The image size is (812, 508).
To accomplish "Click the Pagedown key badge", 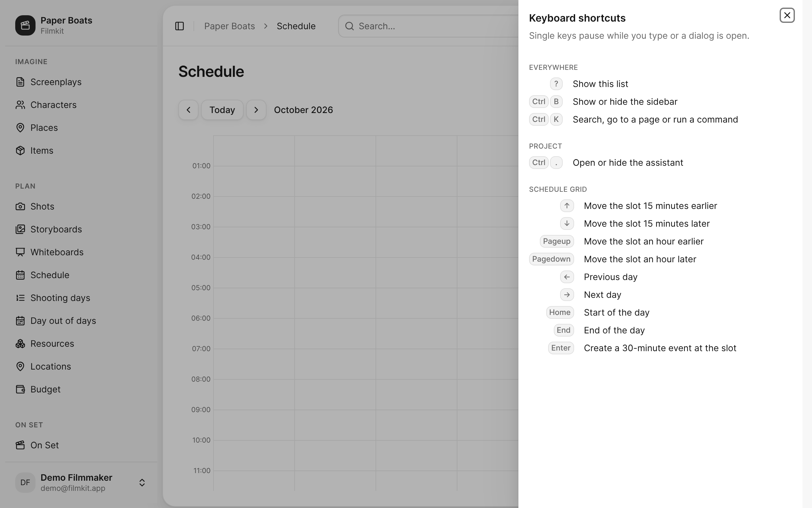I will pos(551,259).
